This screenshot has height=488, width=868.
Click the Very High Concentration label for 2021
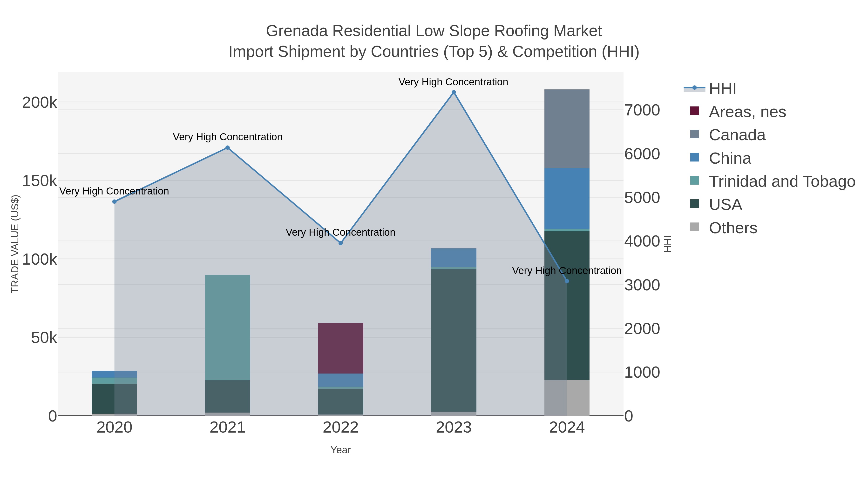coord(228,137)
